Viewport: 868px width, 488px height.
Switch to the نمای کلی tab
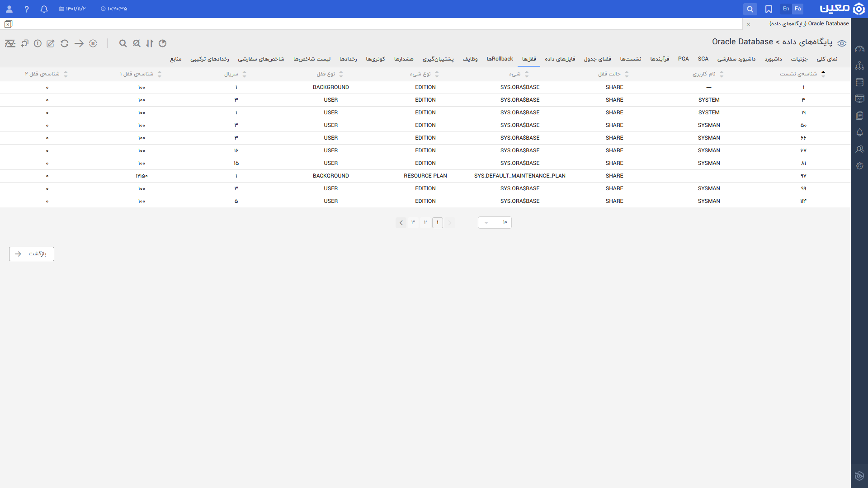tap(827, 59)
